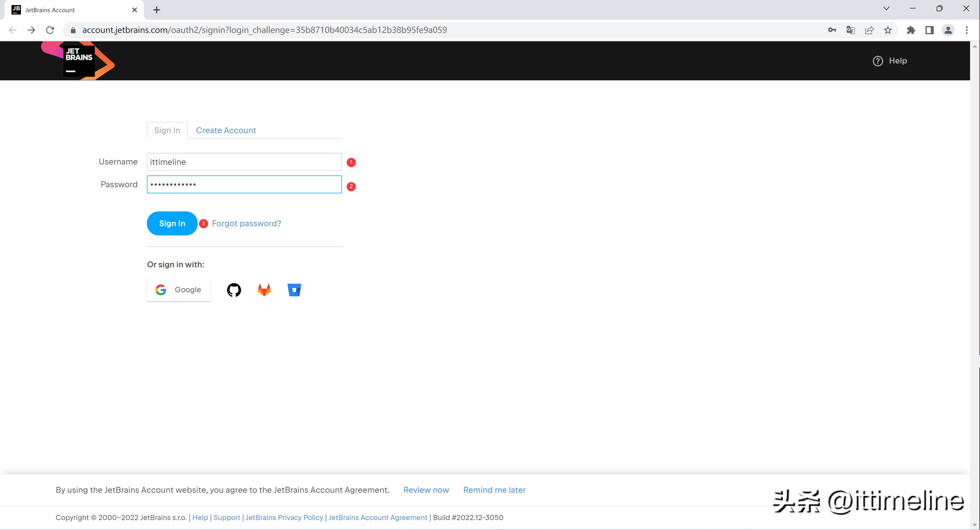Click the blue Sign In button
This screenshot has width=980, height=530.
pos(172,223)
